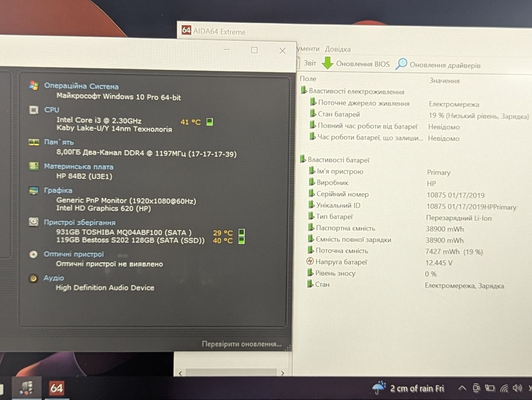Select the Пам'ять section icon
The image size is (532, 400).
(34, 142)
